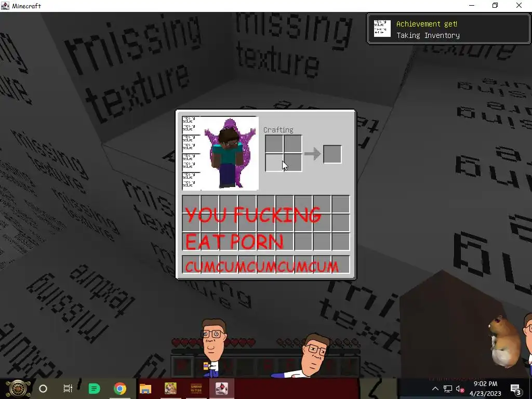This screenshot has width=532, height=399.
Task: Expand hidden system tray icons
Action: tap(435, 389)
